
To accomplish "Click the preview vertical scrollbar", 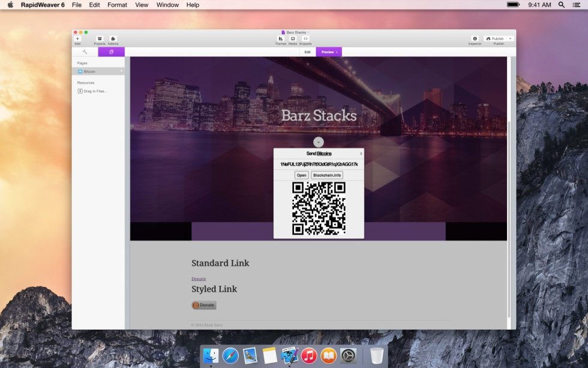I will point(509,220).
